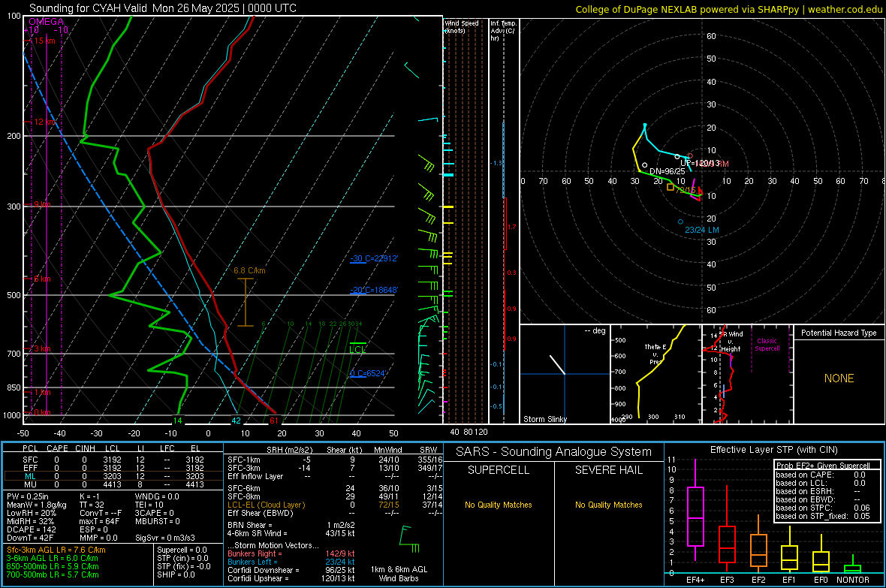886x588 pixels.
Task: Select the 'SFC-1km' shear row label
Action: tap(244, 460)
